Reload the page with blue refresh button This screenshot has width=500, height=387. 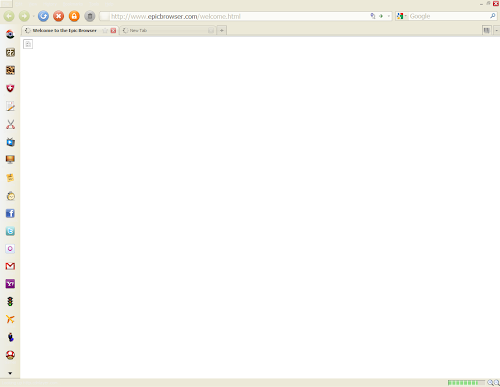(x=43, y=16)
